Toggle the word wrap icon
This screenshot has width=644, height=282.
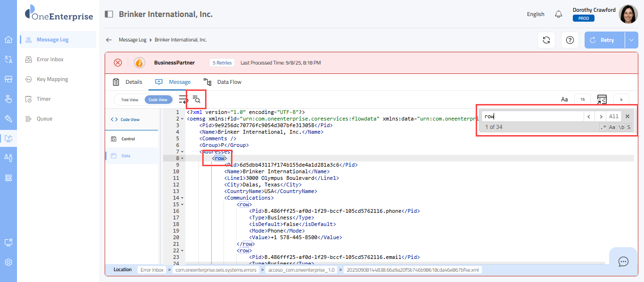pyautogui.click(x=183, y=99)
